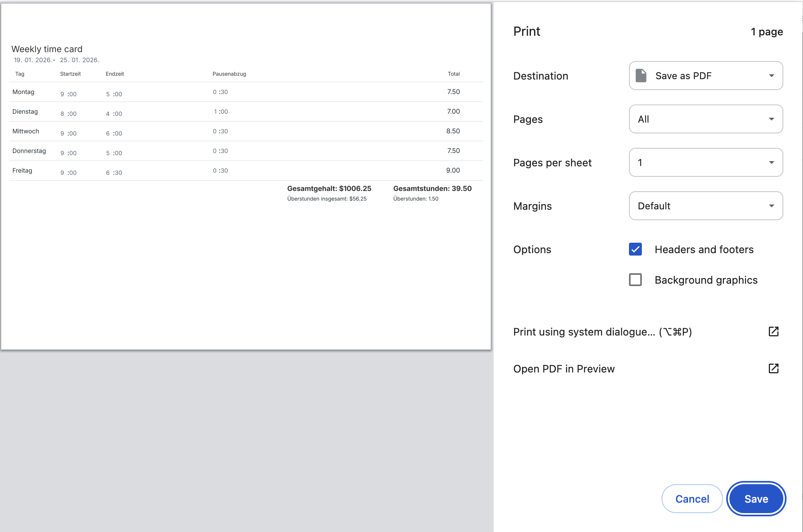Click the Gesamtgehalt total in the preview
The width and height of the screenshot is (803, 532).
point(329,188)
